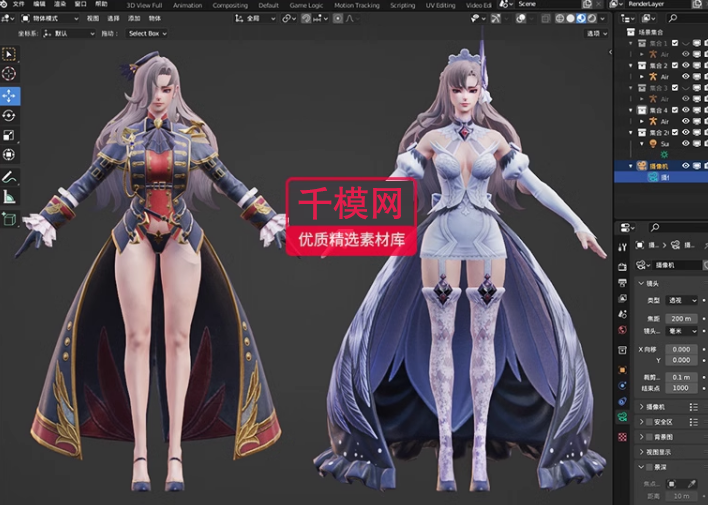The height and width of the screenshot is (505, 708).
Task: Switch to wireframe viewport shading
Action: pyautogui.click(x=560, y=19)
